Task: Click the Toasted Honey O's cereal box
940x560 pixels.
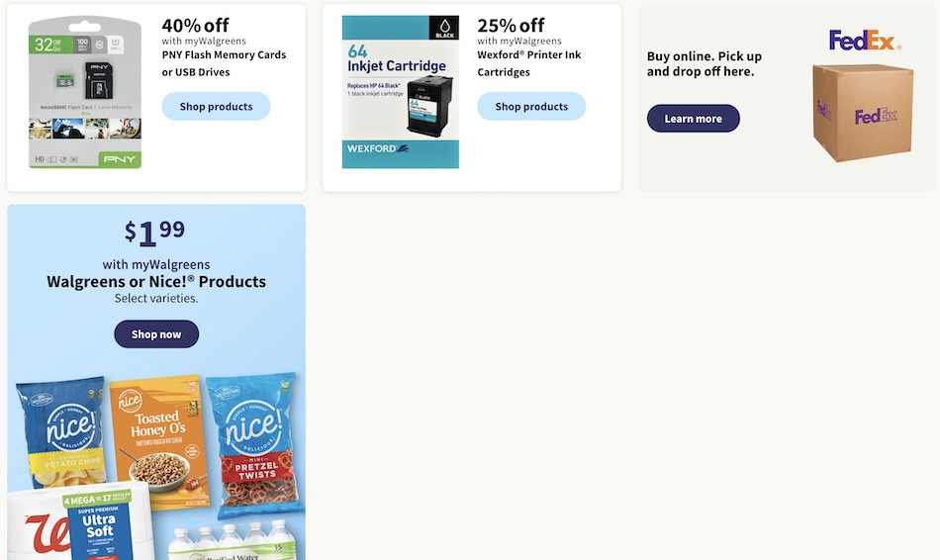Action: click(159, 440)
